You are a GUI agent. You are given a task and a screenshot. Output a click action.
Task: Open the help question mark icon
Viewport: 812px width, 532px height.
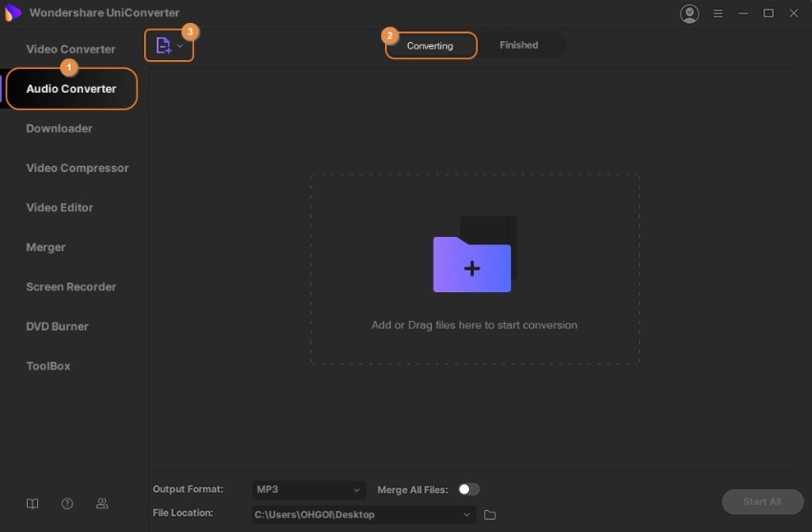(67, 503)
